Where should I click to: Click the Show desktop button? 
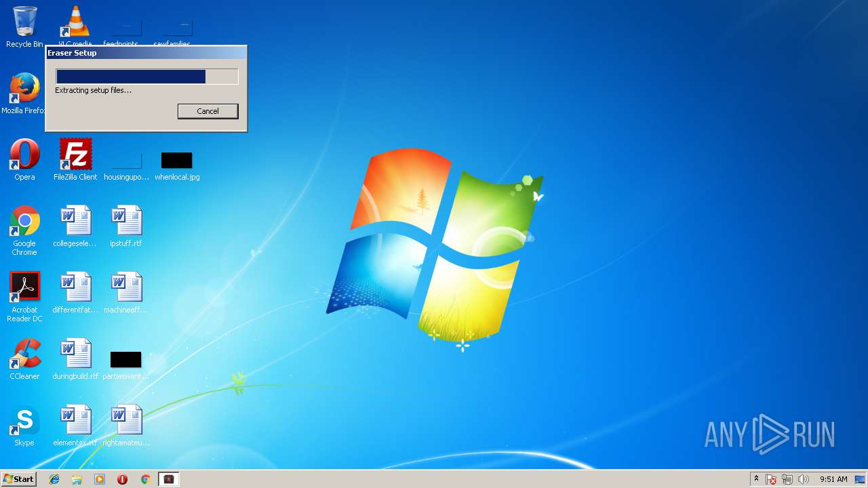861,479
